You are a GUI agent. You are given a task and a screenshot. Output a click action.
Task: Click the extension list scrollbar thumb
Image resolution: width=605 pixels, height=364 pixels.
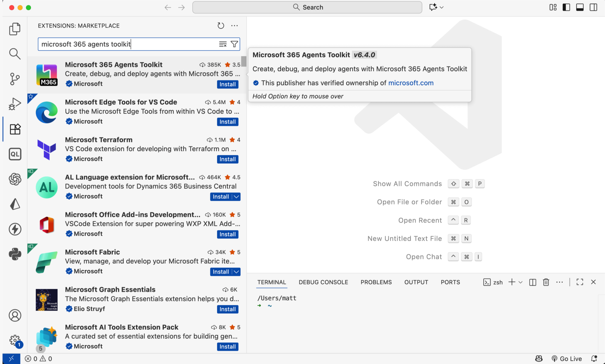click(244, 61)
